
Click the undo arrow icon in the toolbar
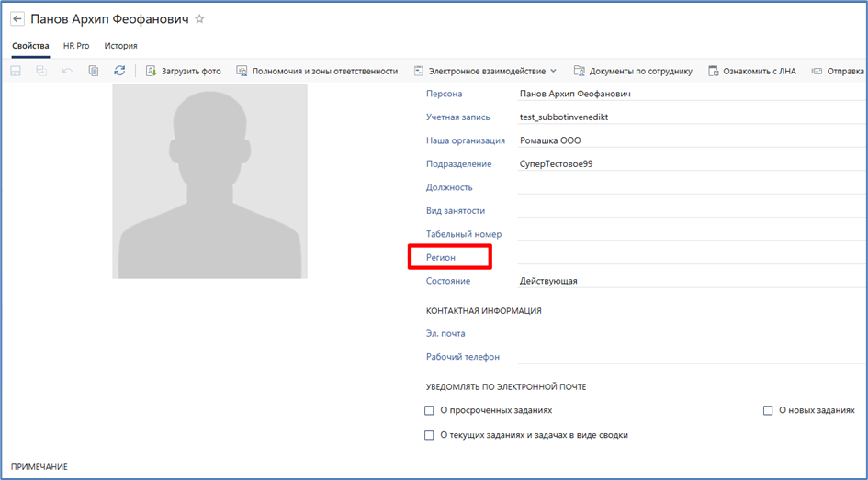pos(67,71)
